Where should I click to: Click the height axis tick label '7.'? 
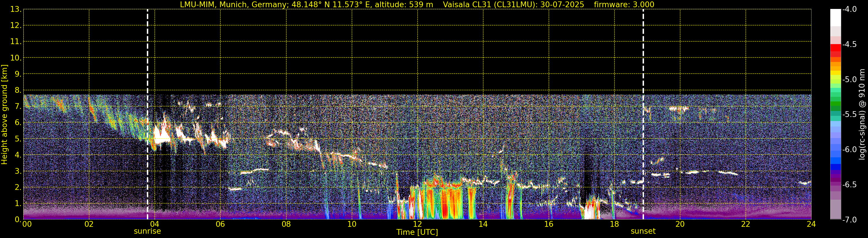pyautogui.click(x=18, y=107)
